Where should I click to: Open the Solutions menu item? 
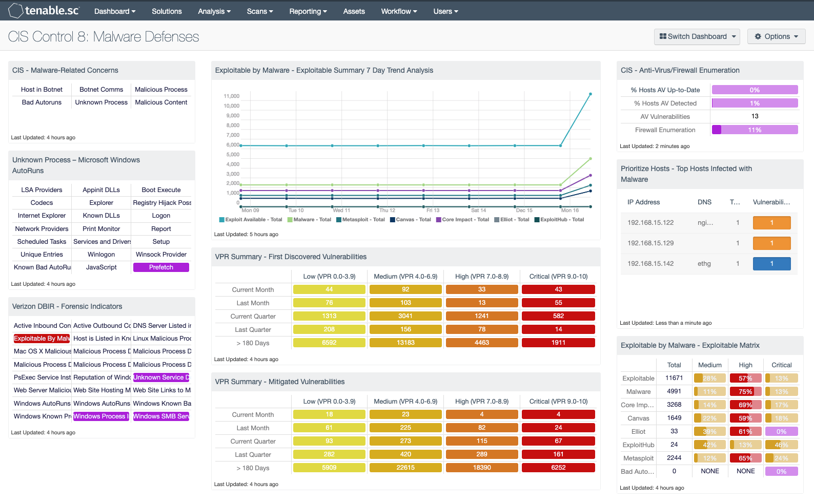[x=167, y=11]
